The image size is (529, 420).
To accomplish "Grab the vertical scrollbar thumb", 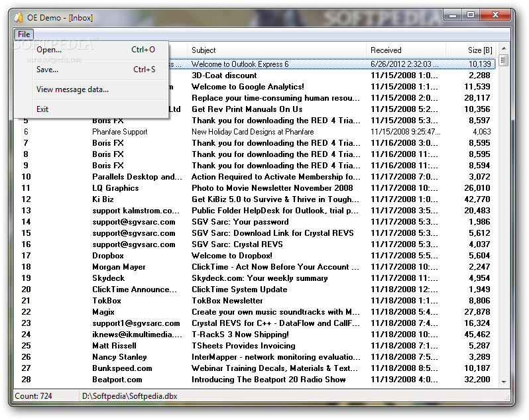I will [503, 60].
